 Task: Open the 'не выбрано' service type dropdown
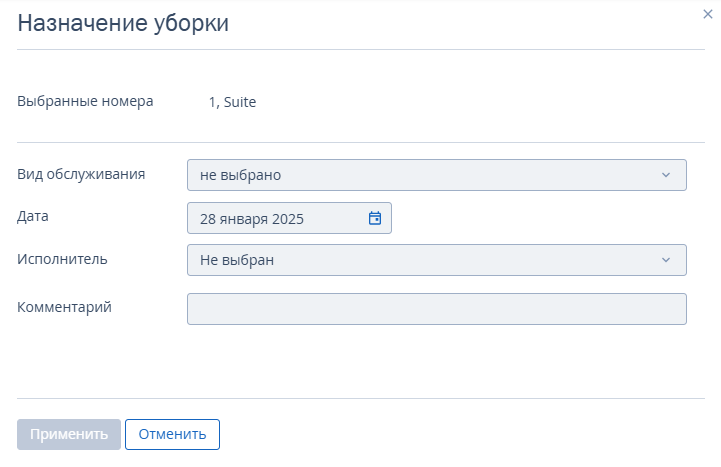pyautogui.click(x=437, y=175)
